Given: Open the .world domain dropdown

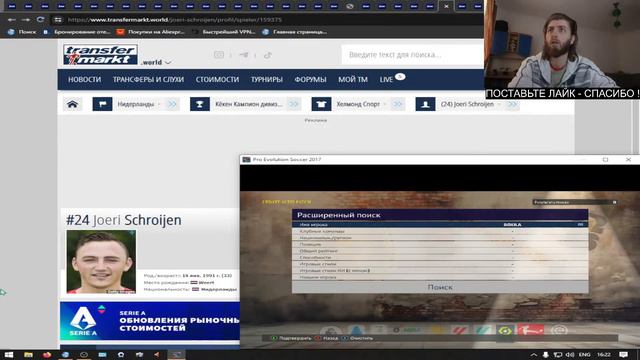Looking at the screenshot, I should click(x=156, y=62).
